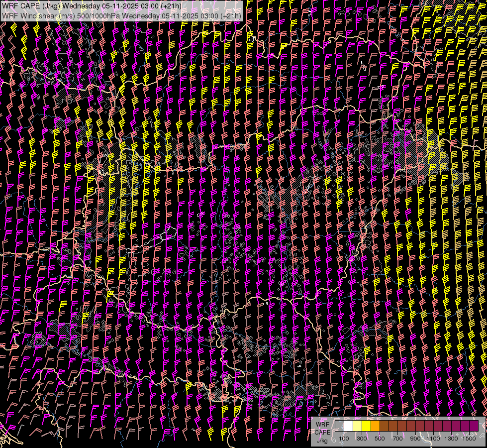487x448 pixels.
Task: Pick the bright yellow legend swatch
Action: tap(366, 426)
